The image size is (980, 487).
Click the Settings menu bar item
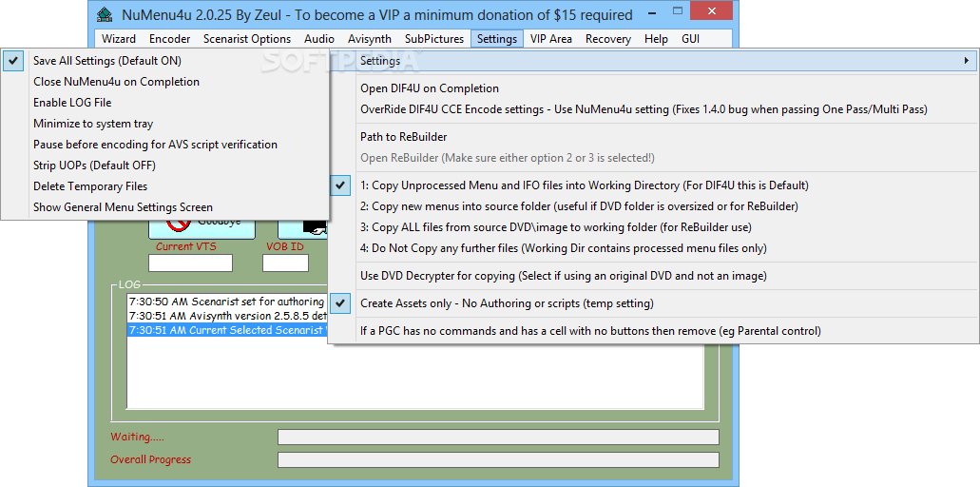tap(497, 39)
